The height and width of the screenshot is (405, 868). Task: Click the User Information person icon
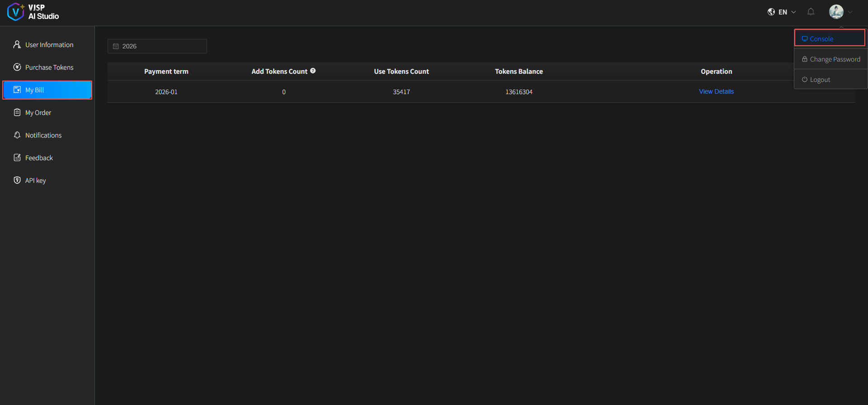click(x=17, y=44)
